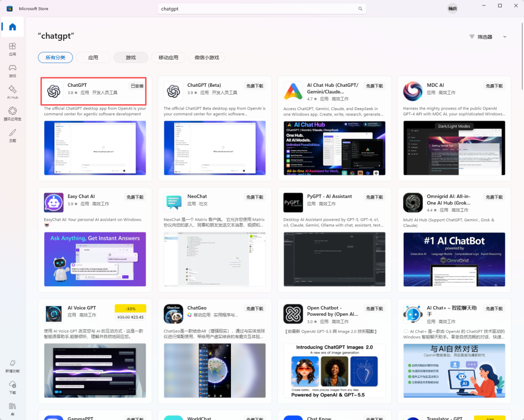Screen dimensions: 524x420
Task: Open the user profile avatar
Action: pyautogui.click(x=453, y=9)
